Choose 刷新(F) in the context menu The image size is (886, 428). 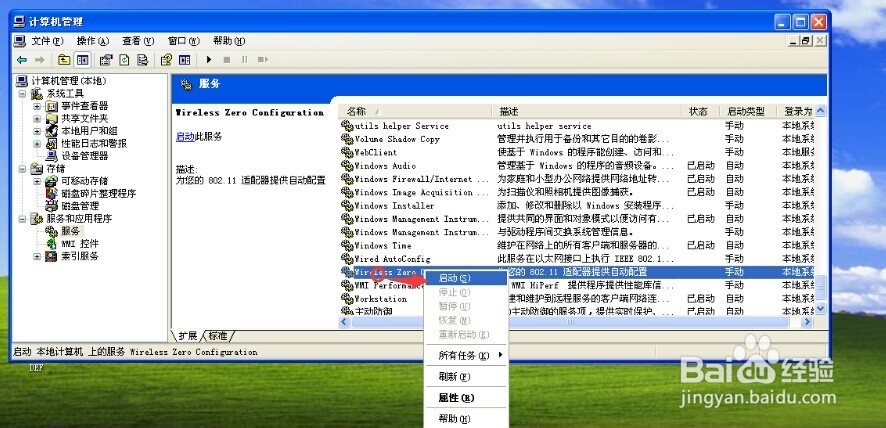(x=466, y=377)
